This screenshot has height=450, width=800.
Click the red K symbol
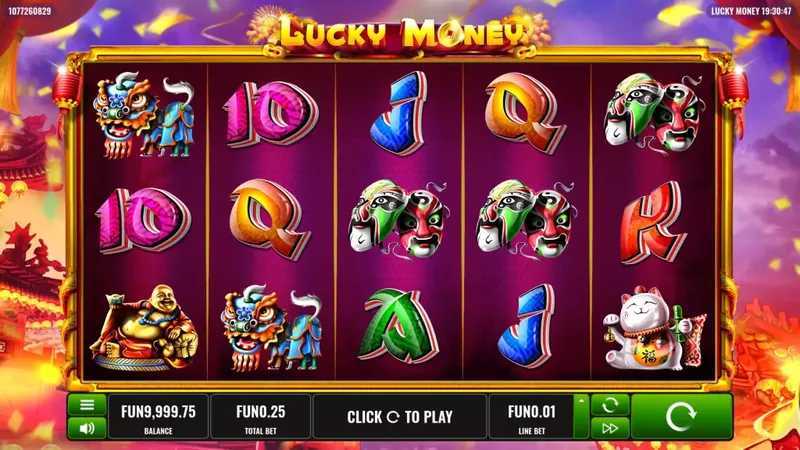tap(653, 222)
